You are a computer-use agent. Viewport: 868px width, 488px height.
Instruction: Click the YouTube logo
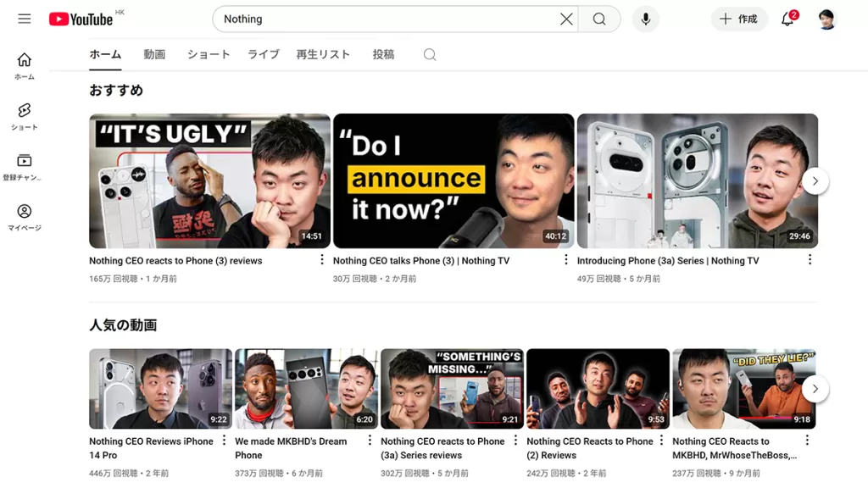(x=81, y=19)
